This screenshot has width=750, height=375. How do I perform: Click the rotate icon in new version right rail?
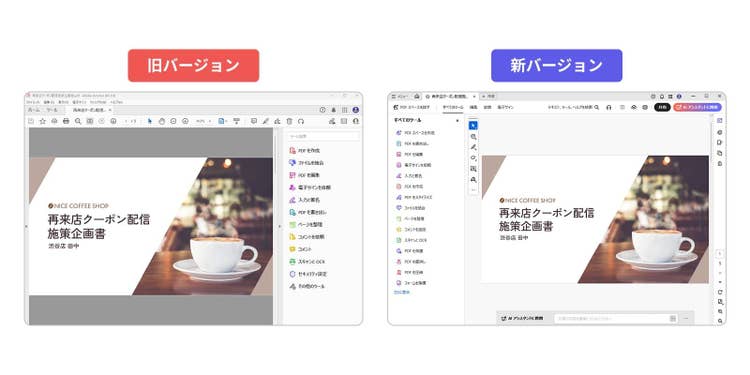(x=720, y=292)
